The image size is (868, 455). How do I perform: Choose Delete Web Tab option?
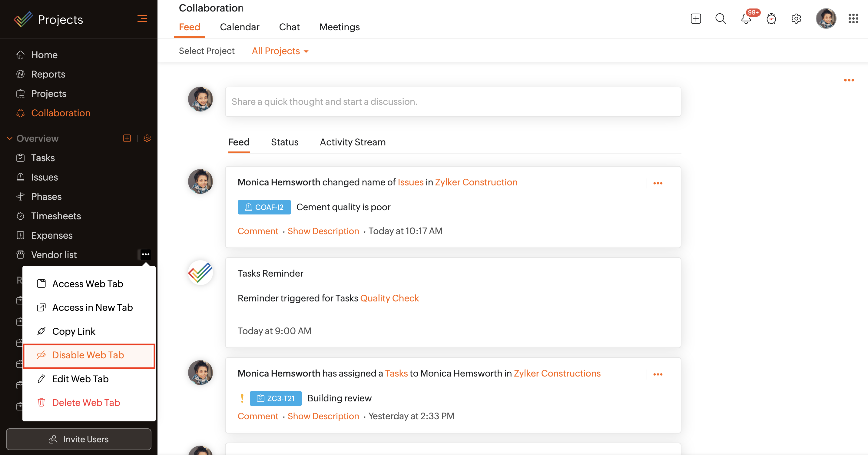pyautogui.click(x=86, y=403)
